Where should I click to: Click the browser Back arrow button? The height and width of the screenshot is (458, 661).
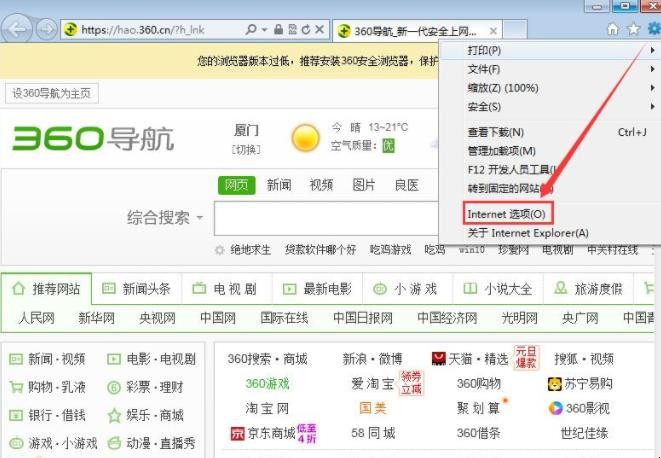[x=17, y=30]
